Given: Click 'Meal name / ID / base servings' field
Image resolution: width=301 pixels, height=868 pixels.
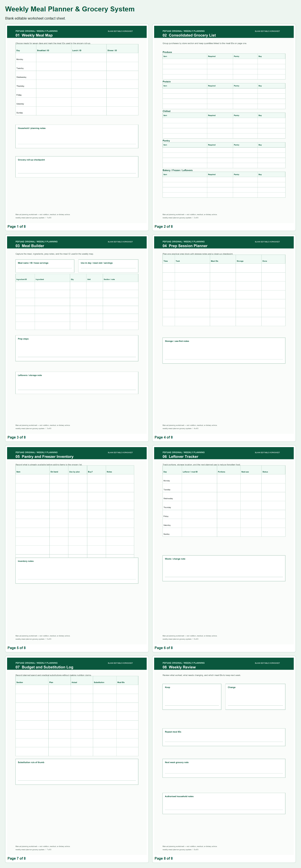Looking at the screenshot, I should pos(45,266).
